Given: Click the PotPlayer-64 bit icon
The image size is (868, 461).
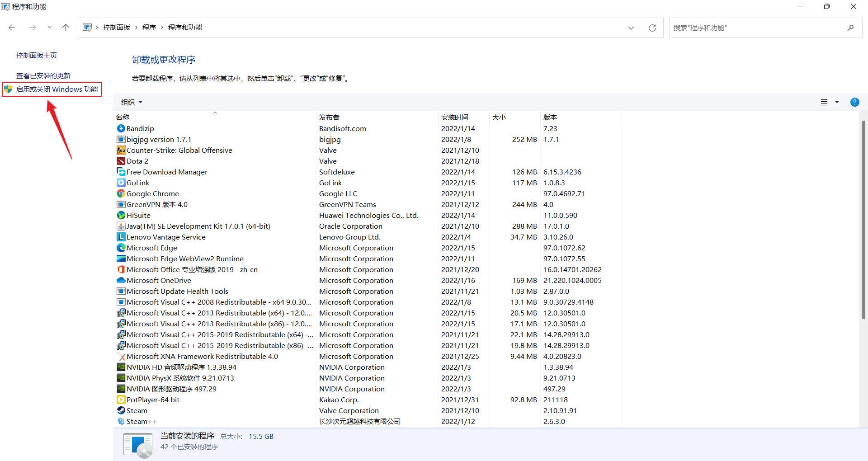Looking at the screenshot, I should (121, 400).
